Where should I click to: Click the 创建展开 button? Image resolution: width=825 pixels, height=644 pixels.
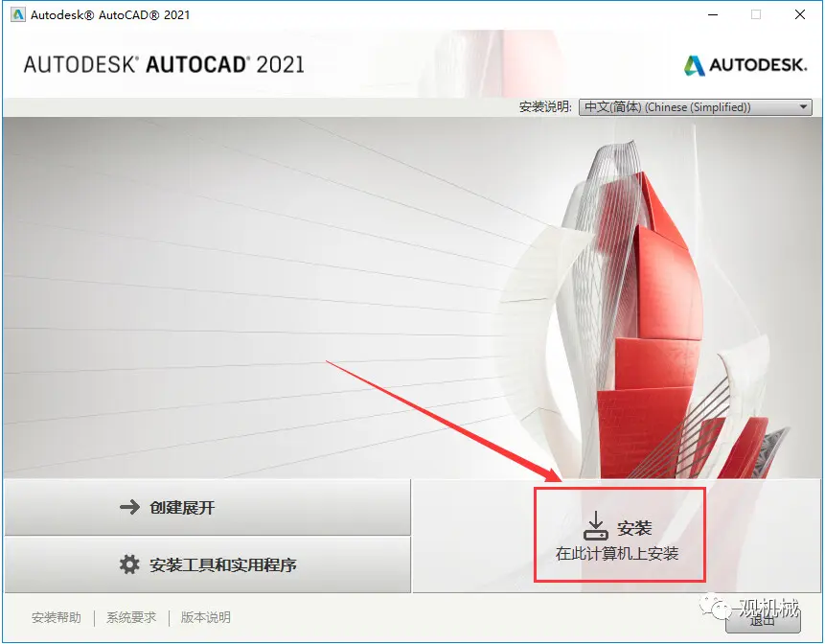point(208,507)
